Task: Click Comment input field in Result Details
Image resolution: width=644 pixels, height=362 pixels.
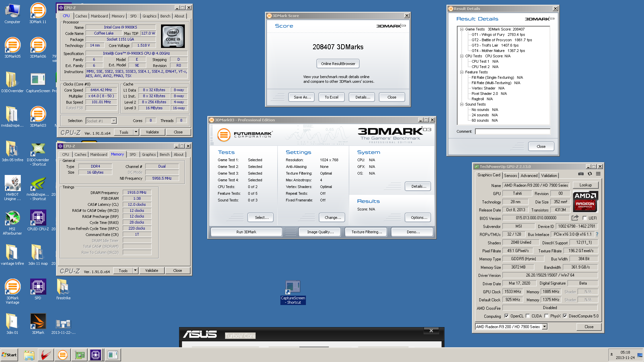Action: point(513,131)
